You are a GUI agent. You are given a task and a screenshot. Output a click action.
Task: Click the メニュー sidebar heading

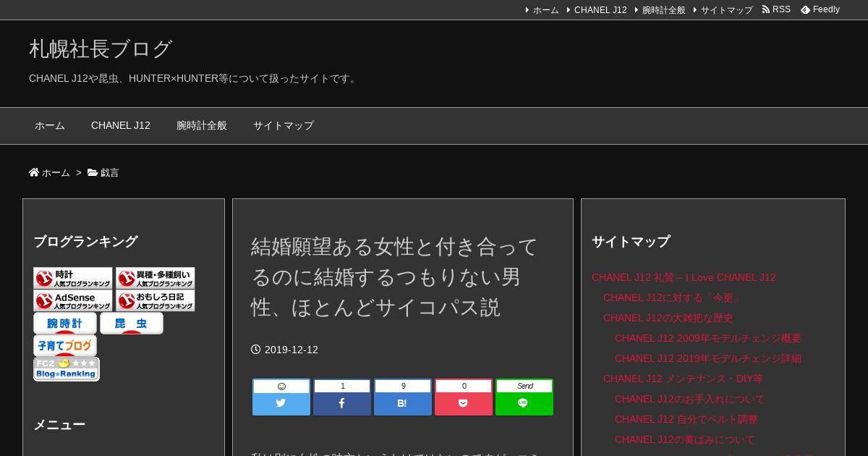coord(59,425)
